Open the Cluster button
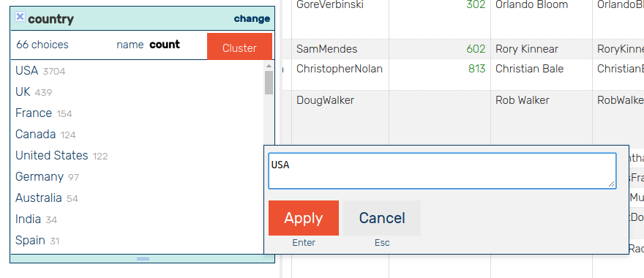The image size is (644, 278). (239, 48)
